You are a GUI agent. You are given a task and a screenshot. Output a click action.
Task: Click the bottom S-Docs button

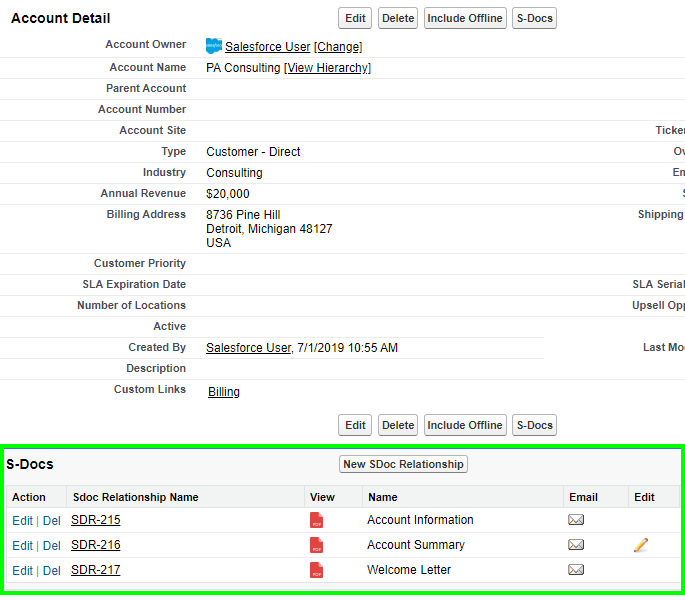click(534, 425)
